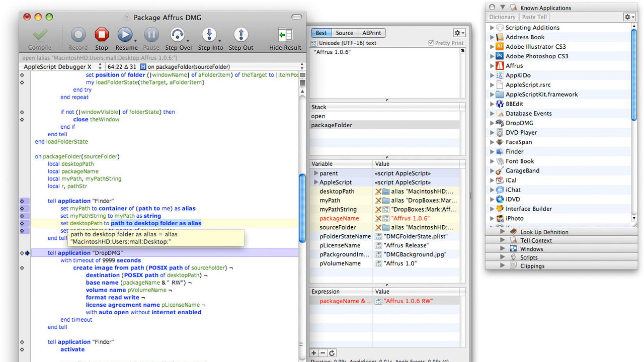Expand the Look Up Definition section
The width and height of the screenshot is (644, 362).
502,232
